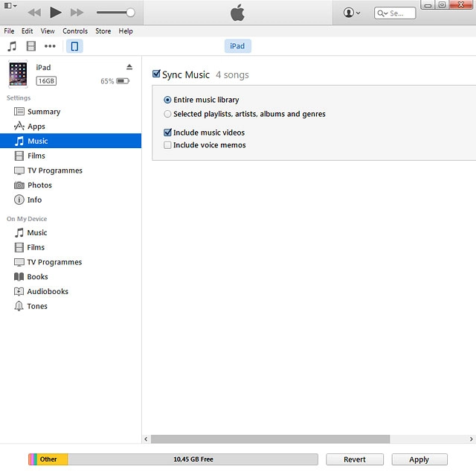476x475 pixels.
Task: Click the 16GB capacity label
Action: [x=46, y=81]
